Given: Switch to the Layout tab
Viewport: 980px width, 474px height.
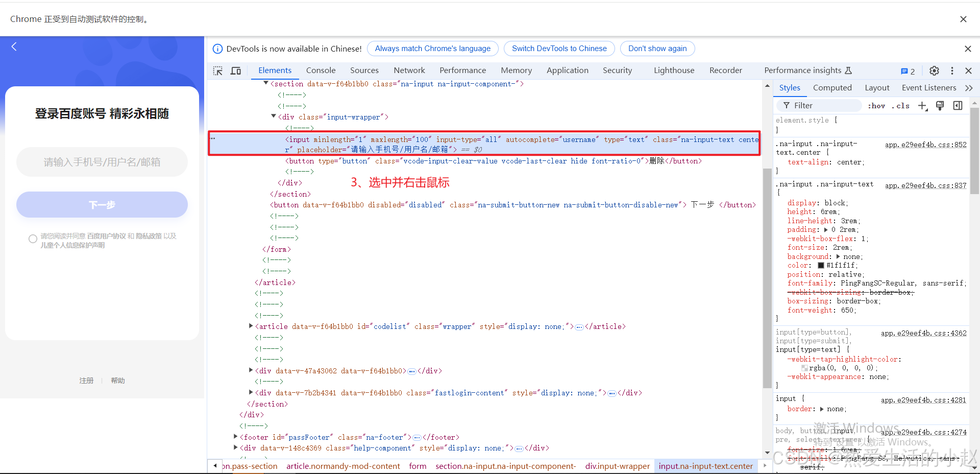Looking at the screenshot, I should click(x=877, y=88).
